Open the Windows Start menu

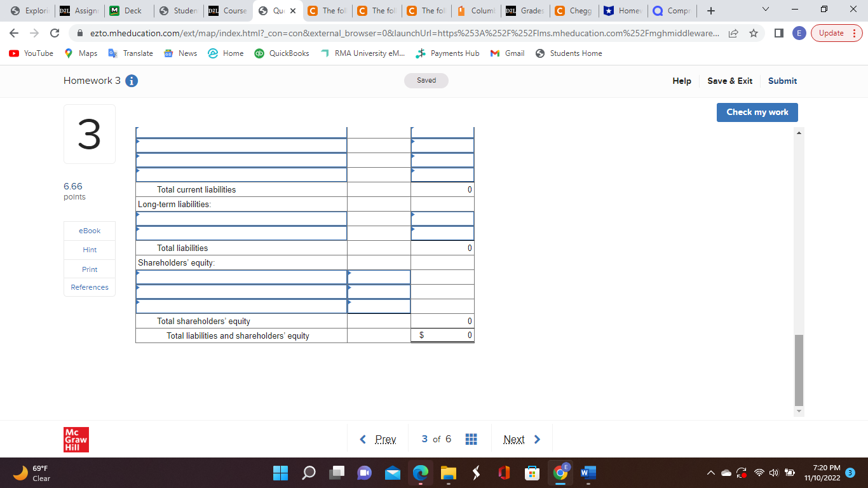pos(280,473)
